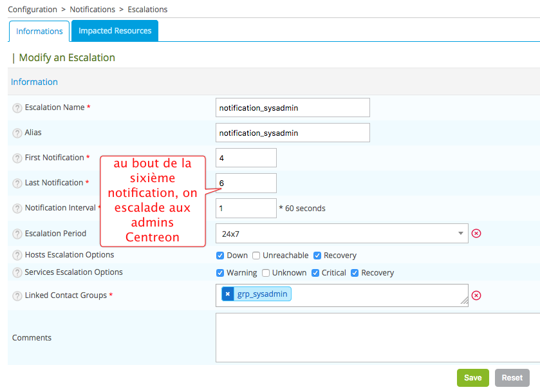Uncheck the services Critical checkbox
540x392 pixels.
coord(315,273)
